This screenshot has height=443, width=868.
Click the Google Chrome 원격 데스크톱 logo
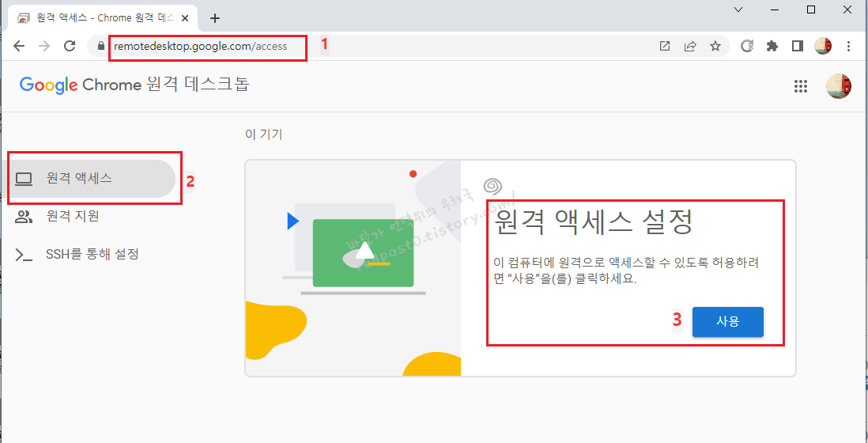point(134,85)
